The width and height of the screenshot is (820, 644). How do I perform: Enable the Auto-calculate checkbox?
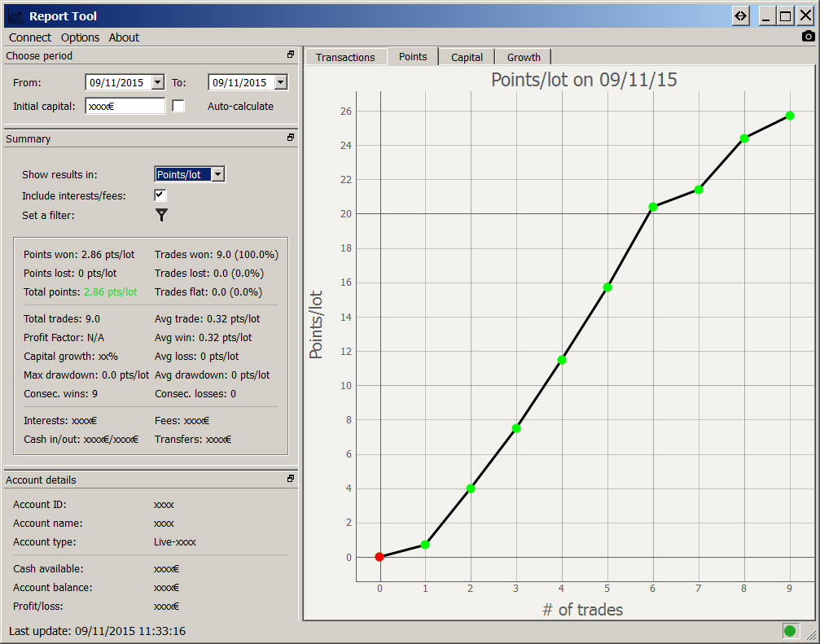(x=178, y=106)
